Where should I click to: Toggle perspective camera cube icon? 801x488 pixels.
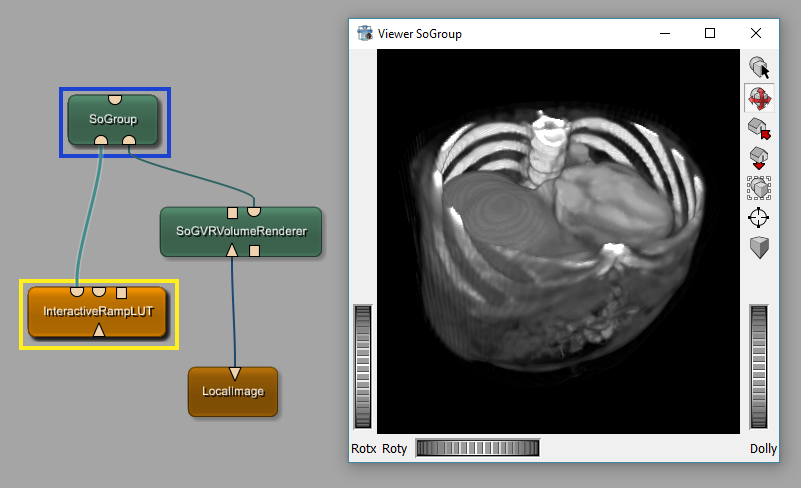tap(759, 247)
